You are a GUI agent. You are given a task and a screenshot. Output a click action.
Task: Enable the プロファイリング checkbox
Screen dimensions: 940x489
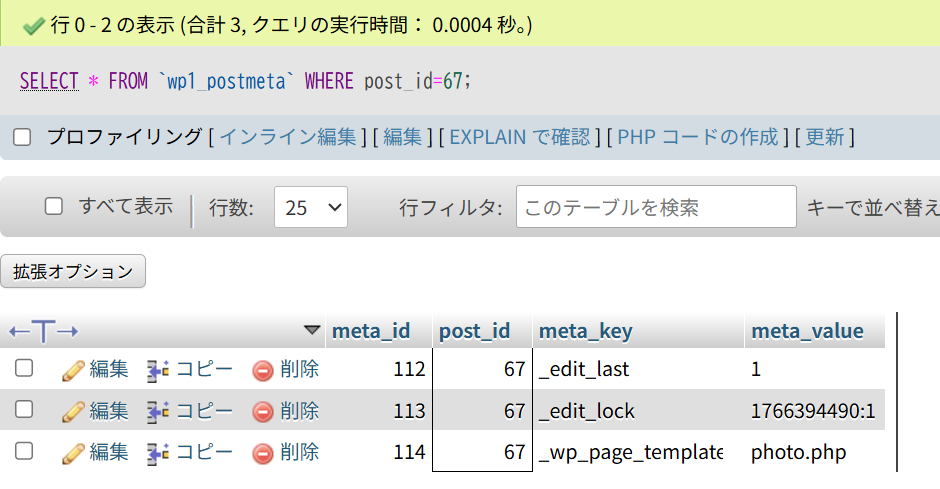tap(22, 137)
